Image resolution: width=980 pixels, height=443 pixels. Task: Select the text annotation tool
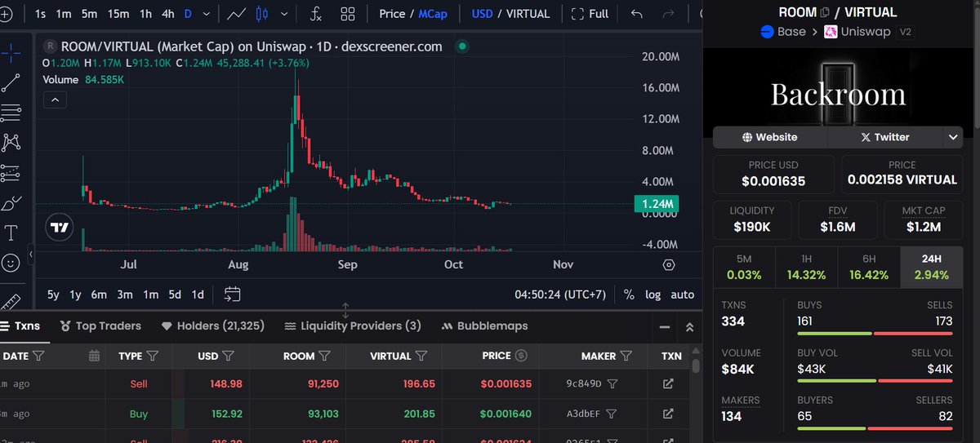pyautogui.click(x=11, y=233)
